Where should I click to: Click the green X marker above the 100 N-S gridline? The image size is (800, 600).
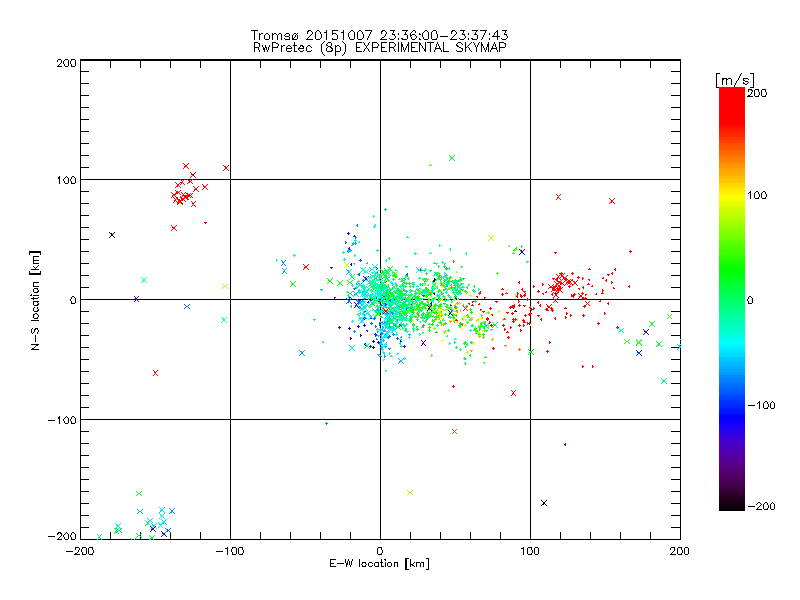point(452,158)
